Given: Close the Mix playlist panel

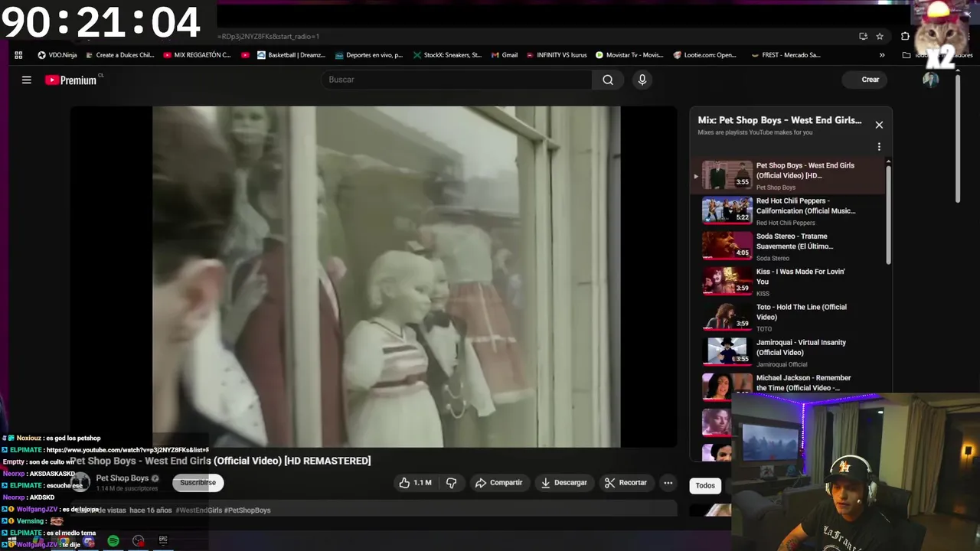Looking at the screenshot, I should click(x=879, y=125).
